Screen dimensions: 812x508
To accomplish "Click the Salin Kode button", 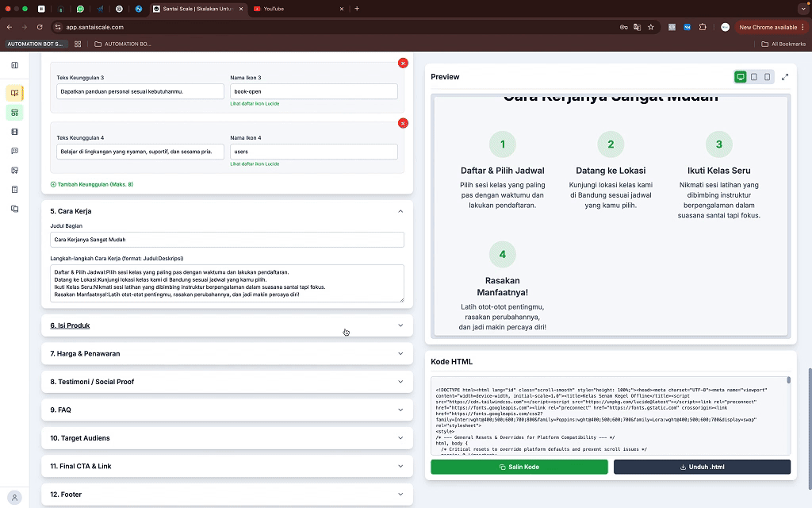I will (519, 467).
